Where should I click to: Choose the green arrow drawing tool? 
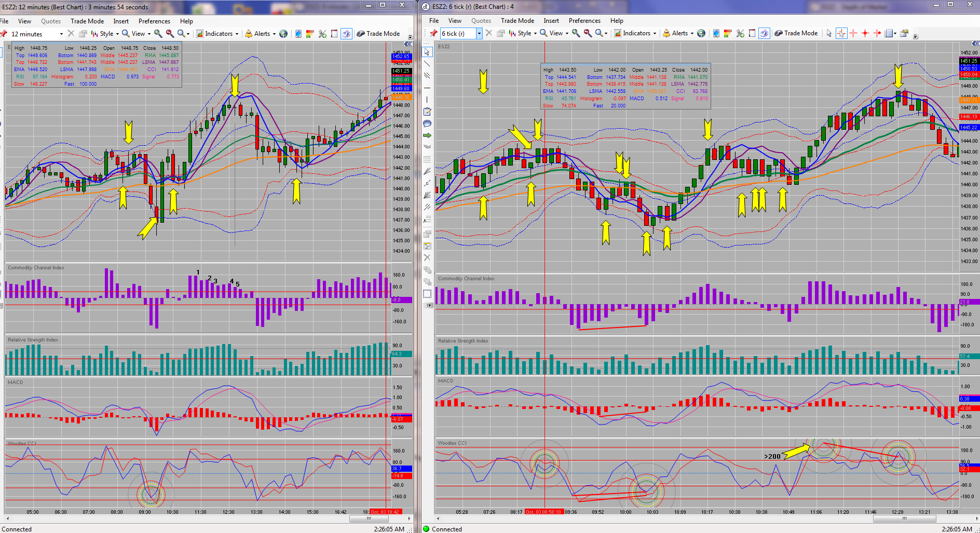[427, 135]
